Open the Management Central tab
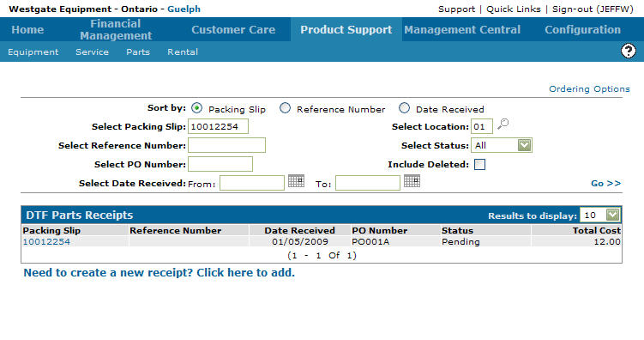The width and height of the screenshot is (644, 340). [x=462, y=29]
